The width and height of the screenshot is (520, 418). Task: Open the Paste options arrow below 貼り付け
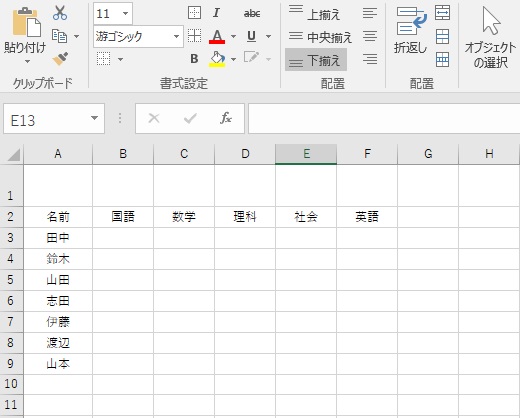(27, 62)
